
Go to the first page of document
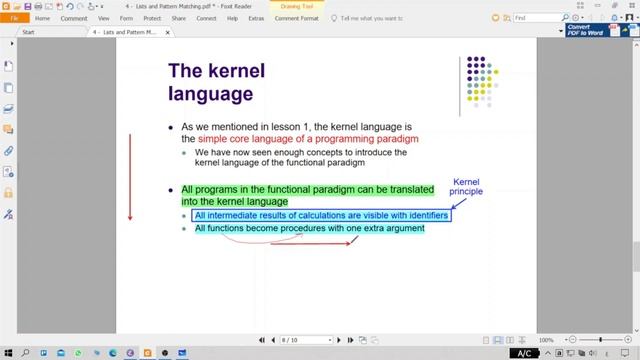tap(262, 340)
